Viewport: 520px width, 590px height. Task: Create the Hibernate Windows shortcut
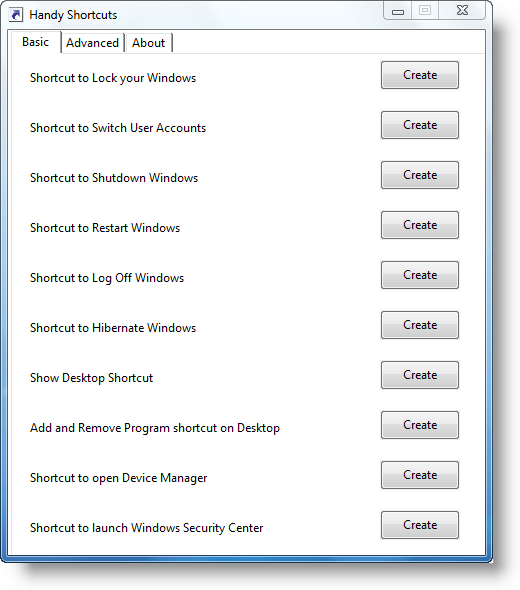point(420,325)
